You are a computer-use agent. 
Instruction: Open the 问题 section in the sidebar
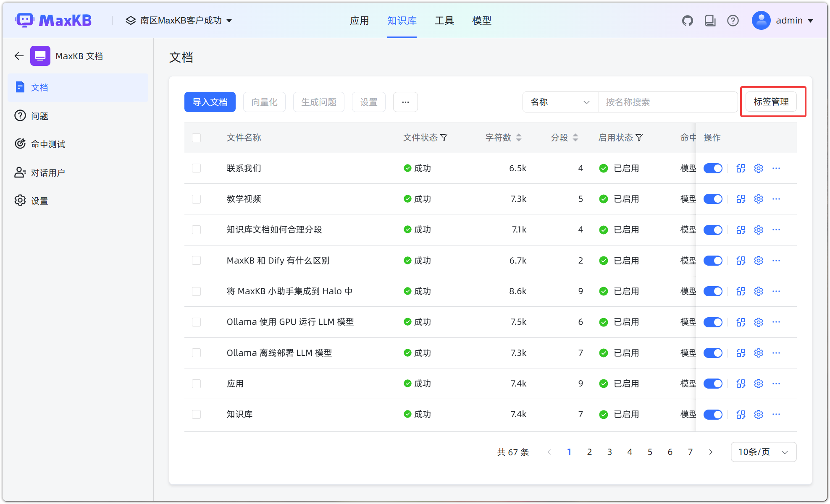click(40, 116)
